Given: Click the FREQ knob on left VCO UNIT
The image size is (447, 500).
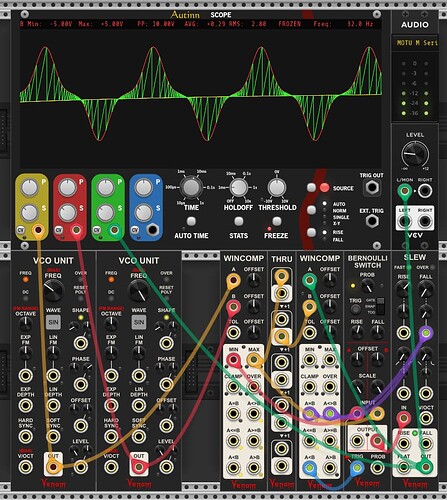Looking at the screenshot, I should [x=53, y=291].
